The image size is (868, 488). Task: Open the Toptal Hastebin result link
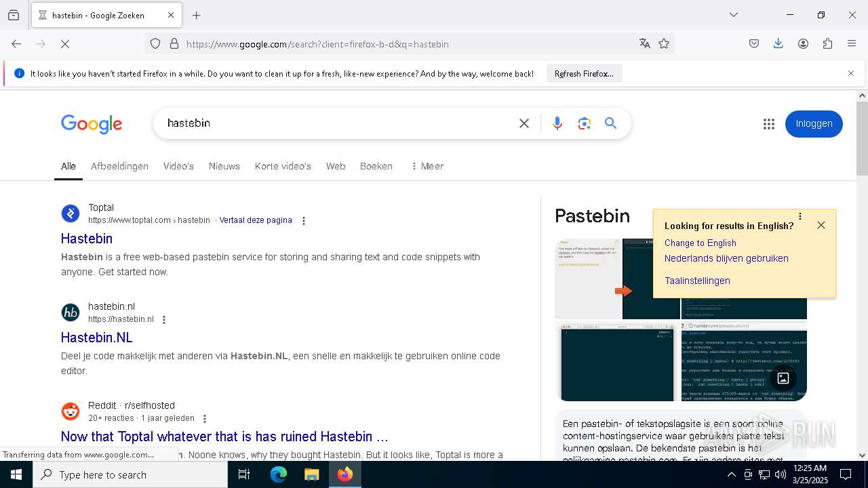point(87,239)
